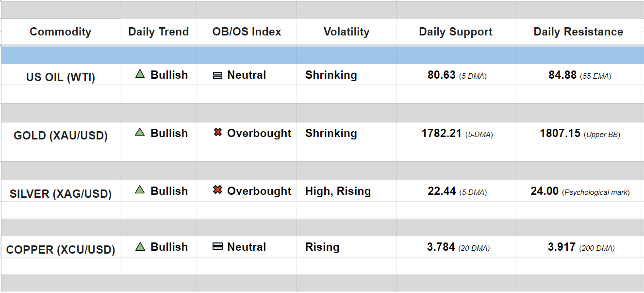Click GOLD resistance value 1807.15
The height and width of the screenshot is (293, 644).
[x=560, y=133]
